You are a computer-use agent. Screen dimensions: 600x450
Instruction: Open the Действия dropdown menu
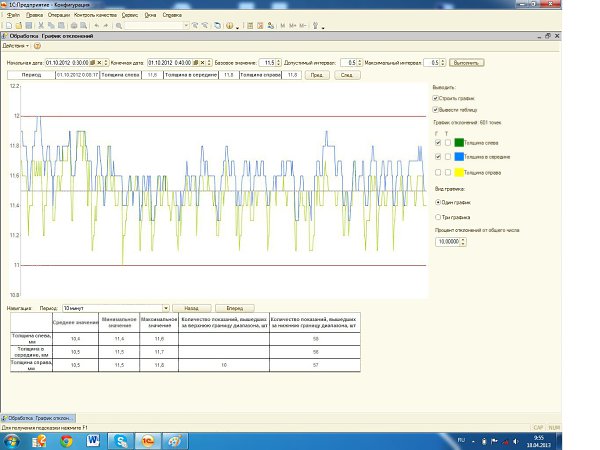coord(16,45)
